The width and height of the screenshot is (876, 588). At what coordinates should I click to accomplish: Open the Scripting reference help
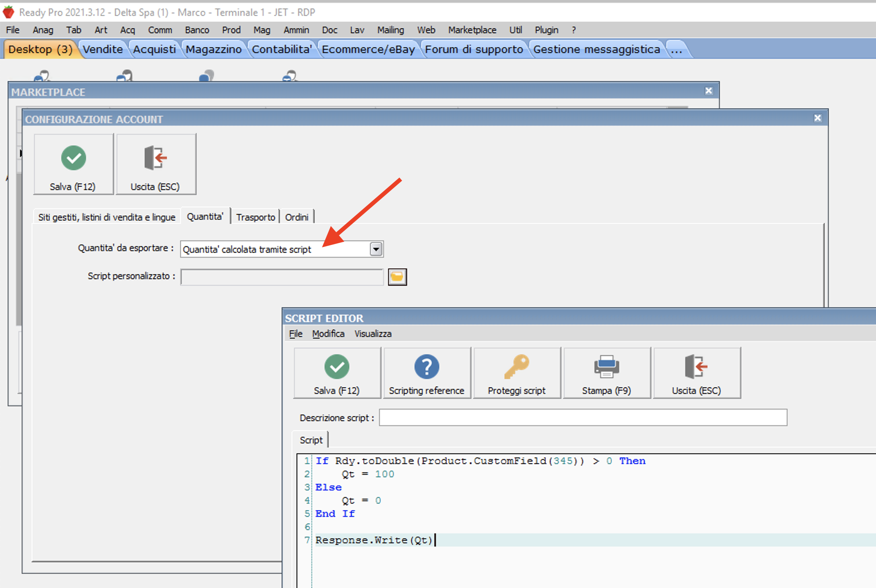click(427, 373)
